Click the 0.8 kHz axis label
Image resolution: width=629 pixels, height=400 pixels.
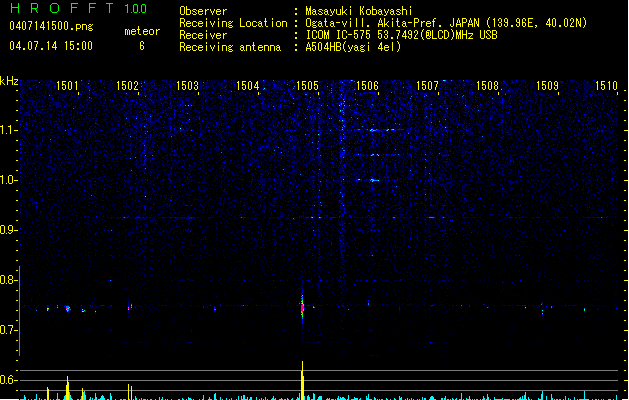(x=8, y=280)
